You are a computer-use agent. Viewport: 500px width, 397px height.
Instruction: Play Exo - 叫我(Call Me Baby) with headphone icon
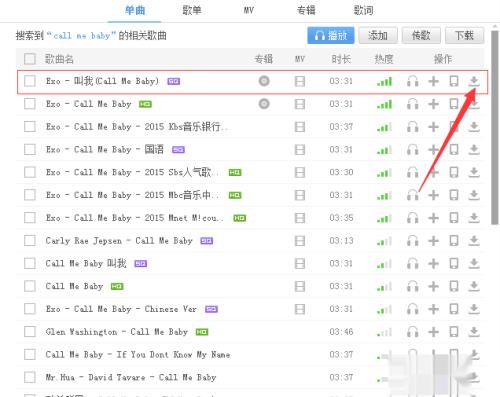pyautogui.click(x=413, y=81)
